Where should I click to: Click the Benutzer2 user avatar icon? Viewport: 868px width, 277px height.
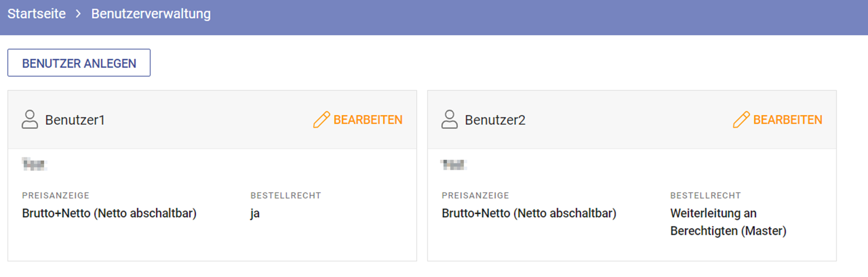[x=449, y=120]
